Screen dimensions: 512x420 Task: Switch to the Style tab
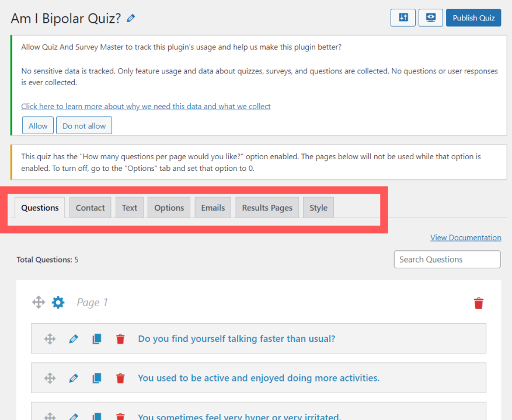[318, 207]
